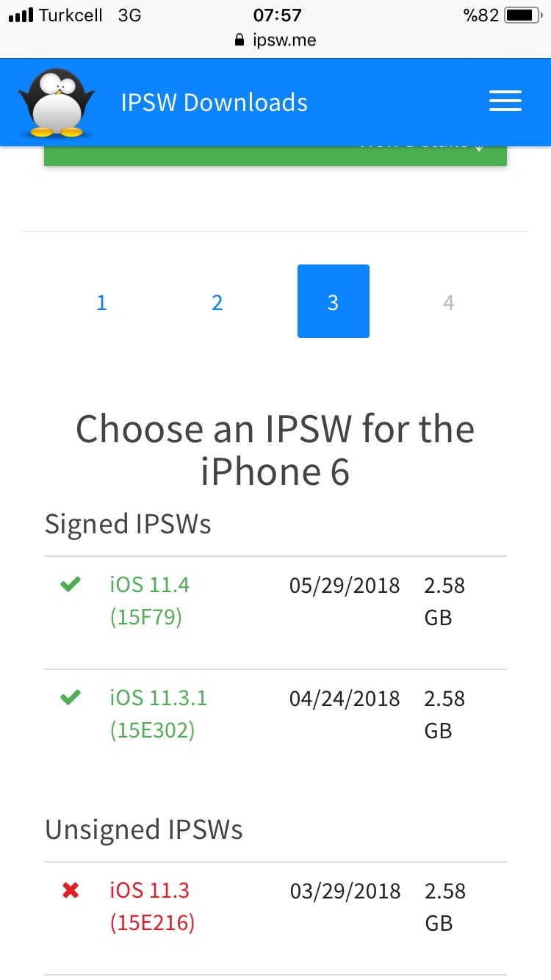Open the unsigned iOS 11.3 (15E216) link
This screenshot has height=980, width=551.
pyautogui.click(x=152, y=907)
